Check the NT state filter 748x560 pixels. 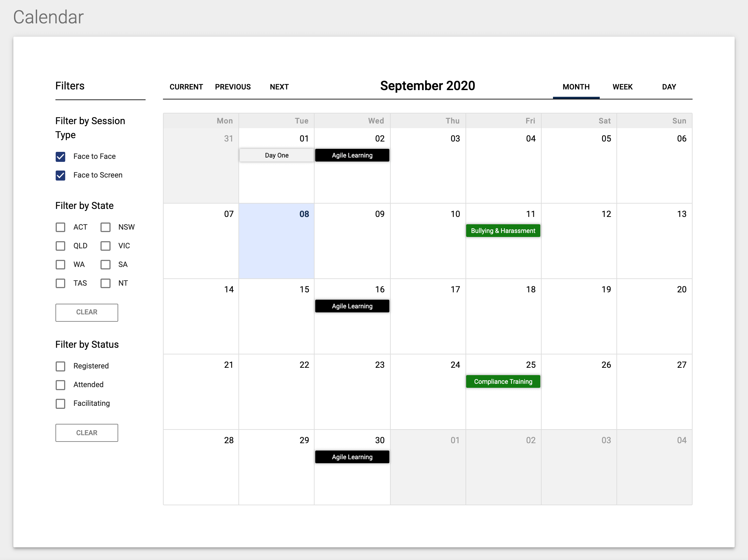106,283
